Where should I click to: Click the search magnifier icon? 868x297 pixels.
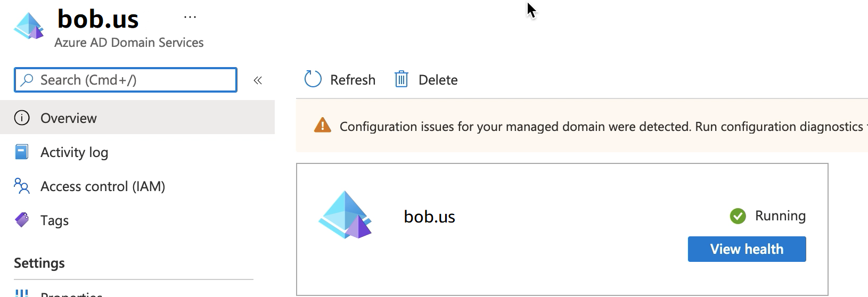(27, 80)
